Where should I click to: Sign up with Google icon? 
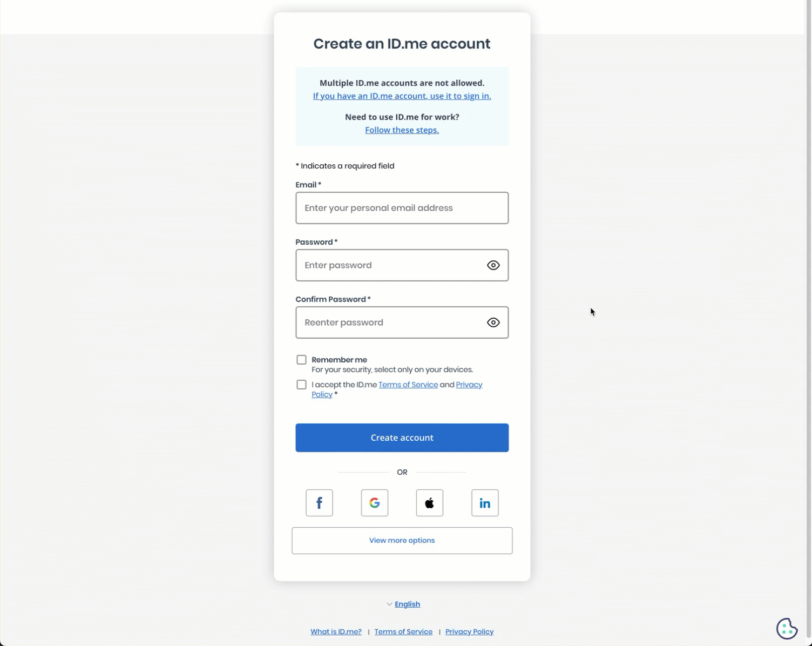pos(375,503)
